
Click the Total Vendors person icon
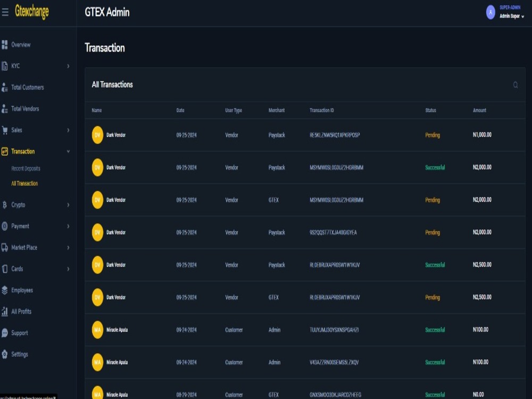pos(4,109)
